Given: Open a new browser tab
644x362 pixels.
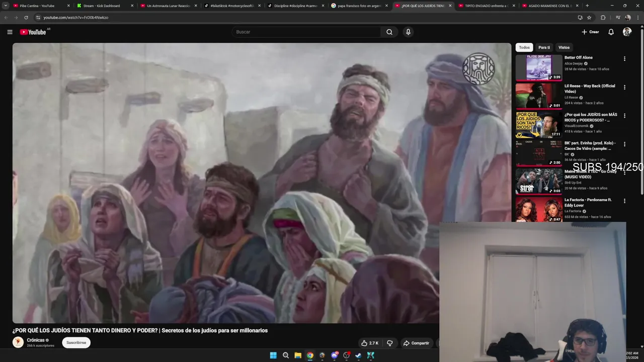Looking at the screenshot, I should pyautogui.click(x=587, y=6).
